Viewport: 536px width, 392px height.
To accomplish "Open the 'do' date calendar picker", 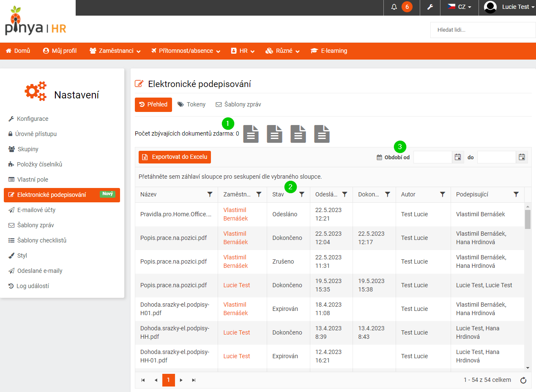I will [522, 157].
